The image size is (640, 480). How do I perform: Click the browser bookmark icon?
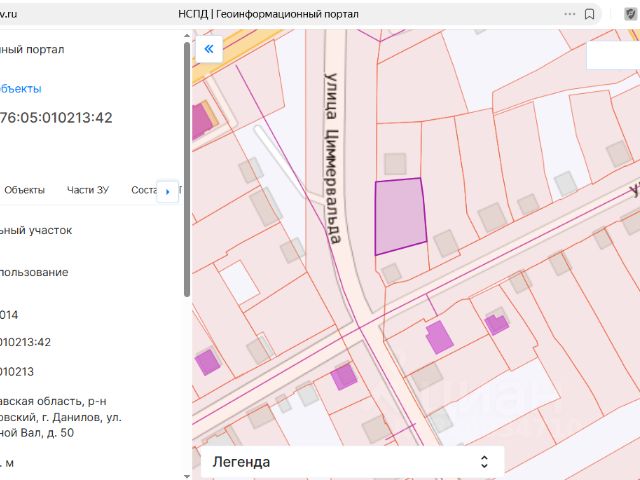pyautogui.click(x=591, y=14)
